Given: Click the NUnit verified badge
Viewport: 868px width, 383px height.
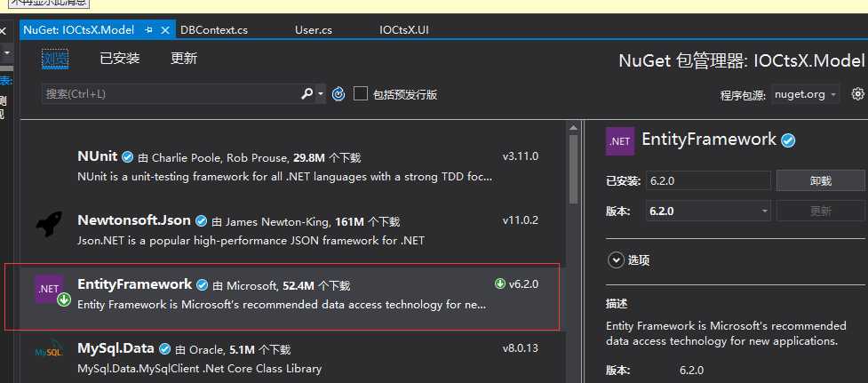Looking at the screenshot, I should (x=127, y=157).
